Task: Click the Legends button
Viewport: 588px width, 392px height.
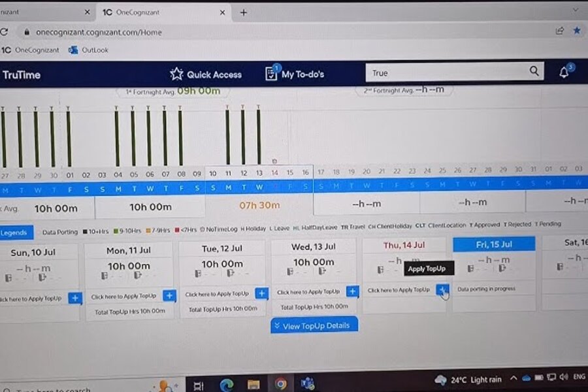Action: (16, 233)
